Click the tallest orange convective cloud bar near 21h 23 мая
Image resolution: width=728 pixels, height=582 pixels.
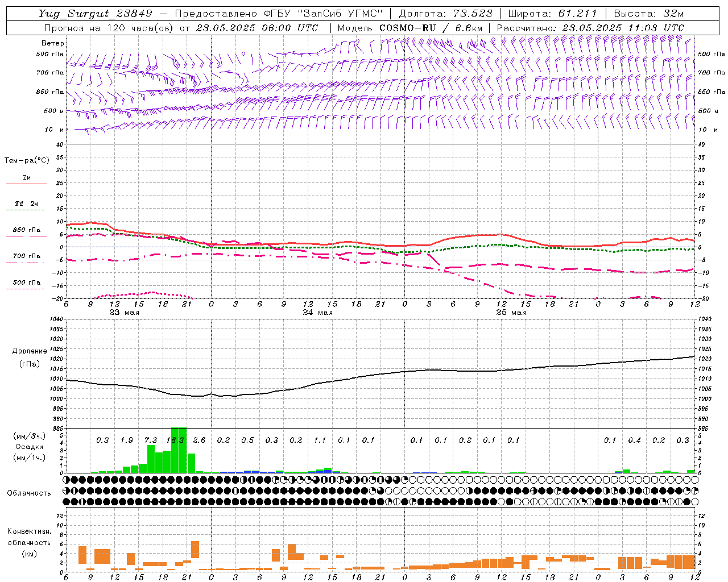coord(195,550)
